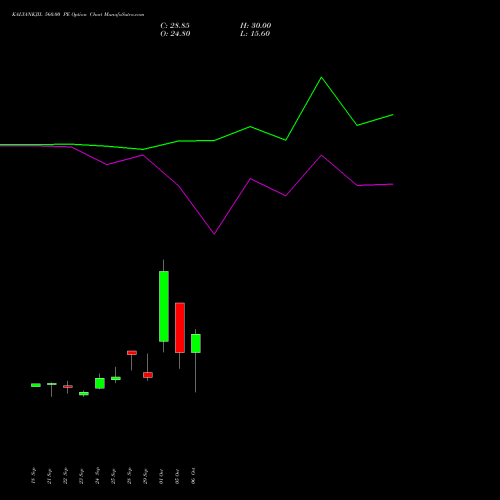Select the close value C: 28.85
The image size is (500, 500).
tap(175, 26)
